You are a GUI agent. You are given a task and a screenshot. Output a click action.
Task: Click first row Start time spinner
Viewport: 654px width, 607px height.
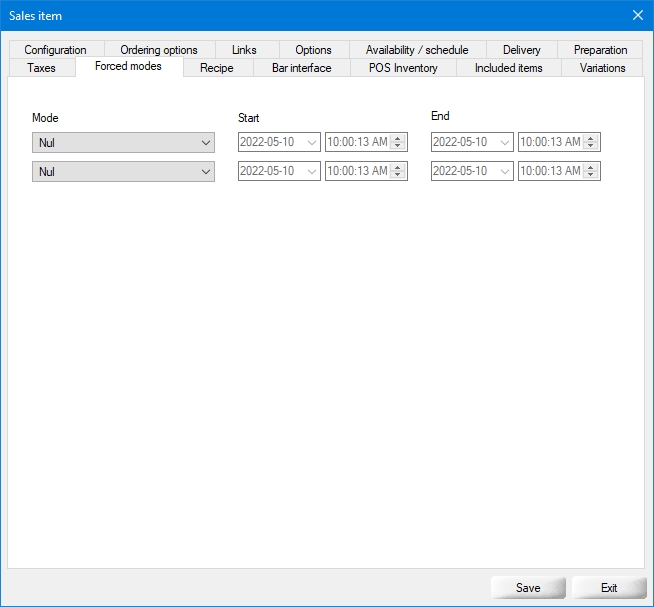tap(398, 143)
